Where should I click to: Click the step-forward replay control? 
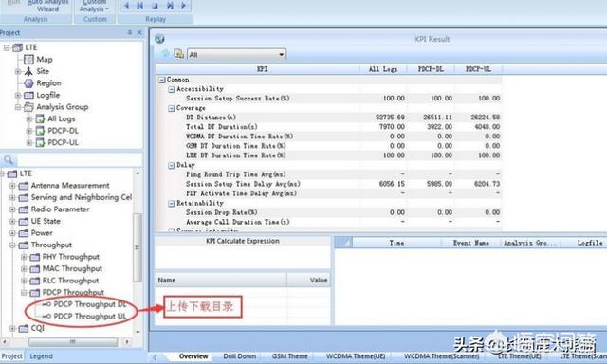(169, 6)
